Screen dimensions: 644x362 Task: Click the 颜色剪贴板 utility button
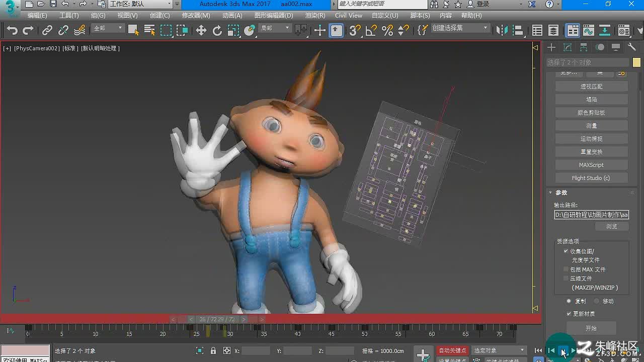[591, 113]
